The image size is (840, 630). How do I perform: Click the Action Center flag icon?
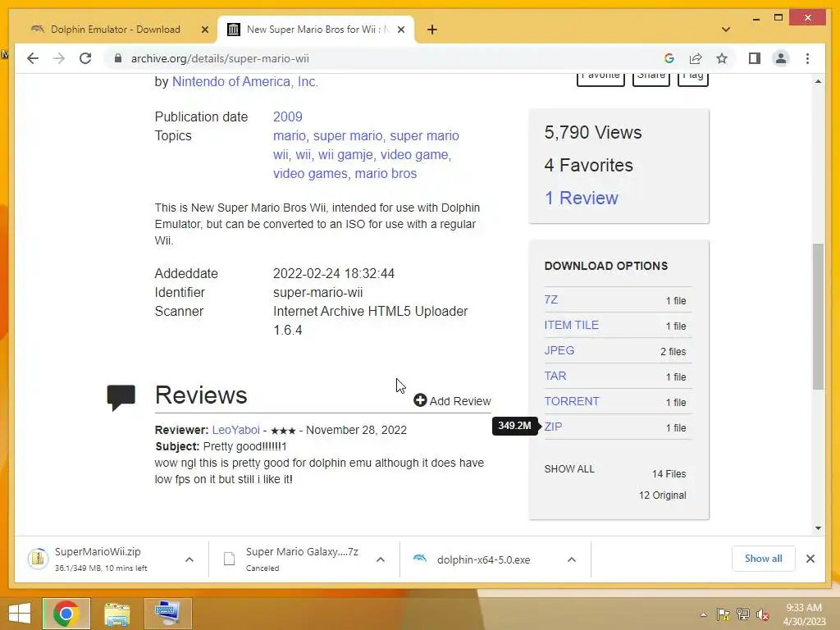pos(723,614)
